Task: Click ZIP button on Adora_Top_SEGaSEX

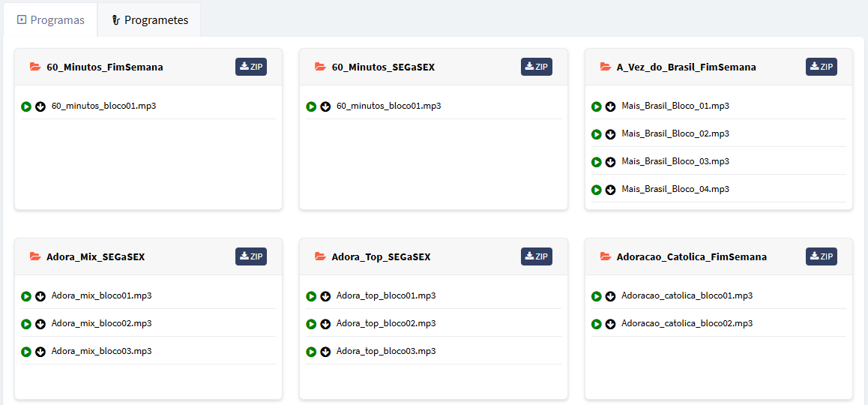Action: [x=536, y=256]
